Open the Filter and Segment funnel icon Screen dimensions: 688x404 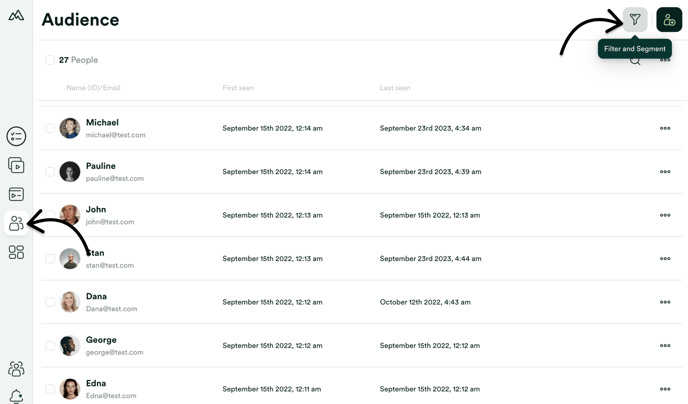635,20
